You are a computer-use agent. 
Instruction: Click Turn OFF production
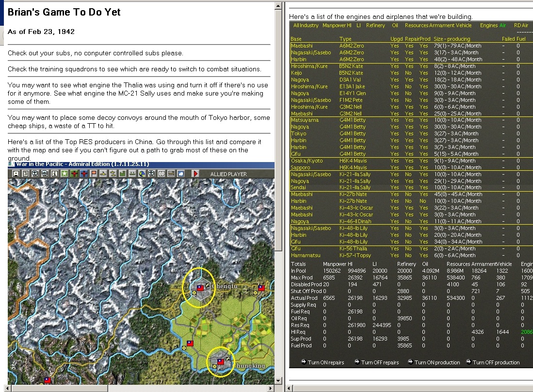click(x=493, y=362)
